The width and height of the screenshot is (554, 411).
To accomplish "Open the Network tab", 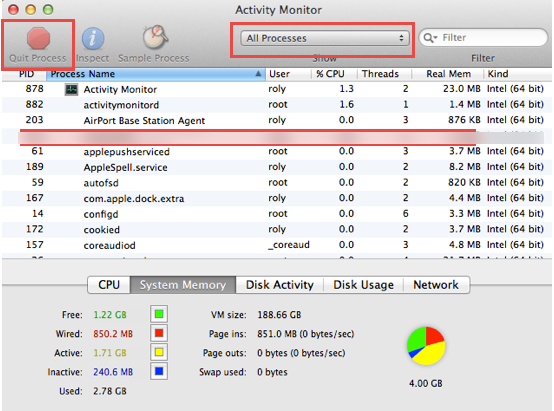I will pos(436,285).
